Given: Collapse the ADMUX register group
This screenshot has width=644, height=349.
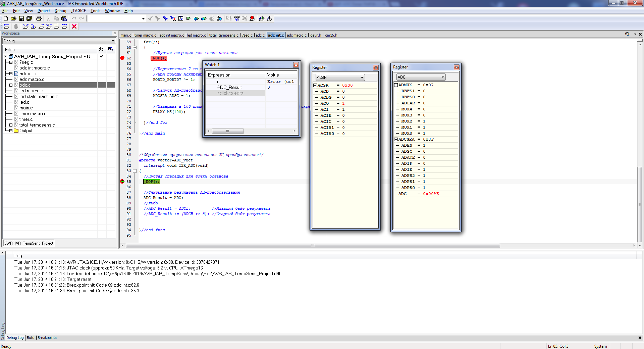Looking at the screenshot, I should [396, 85].
